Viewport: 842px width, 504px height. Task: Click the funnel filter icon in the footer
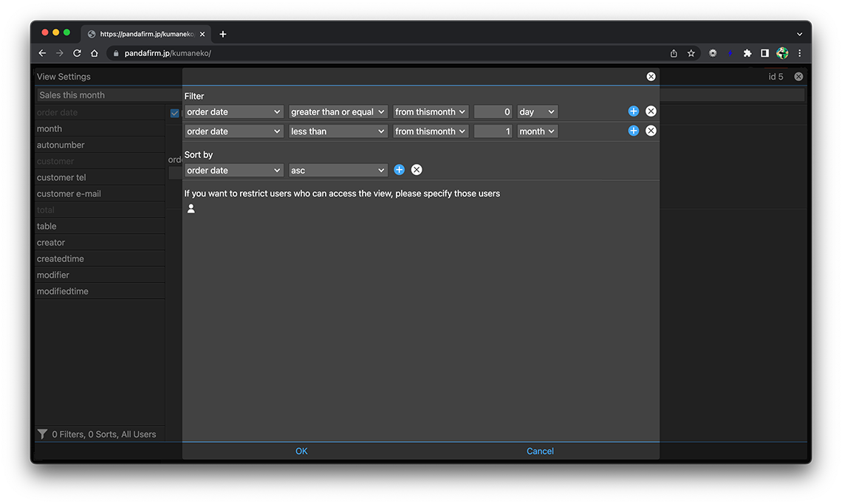tap(43, 434)
